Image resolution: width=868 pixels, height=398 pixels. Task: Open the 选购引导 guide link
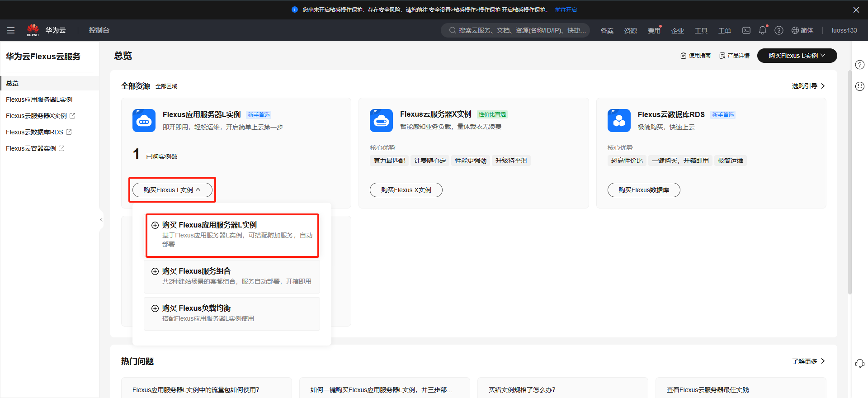(808, 86)
